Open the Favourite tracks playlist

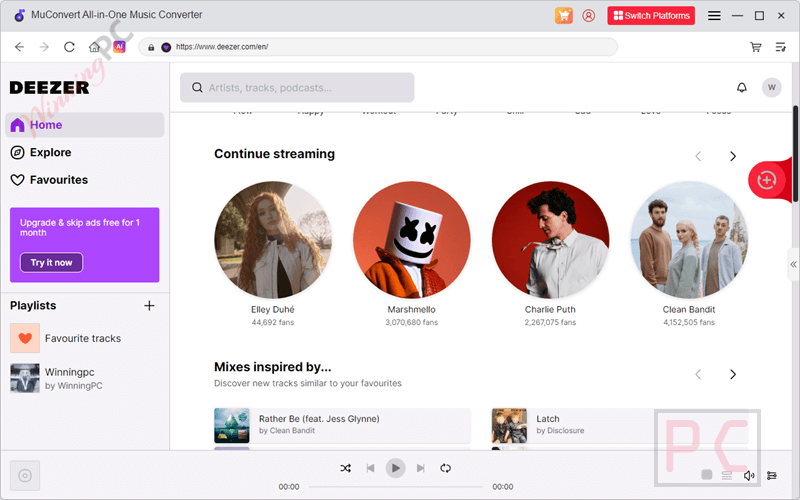point(85,338)
